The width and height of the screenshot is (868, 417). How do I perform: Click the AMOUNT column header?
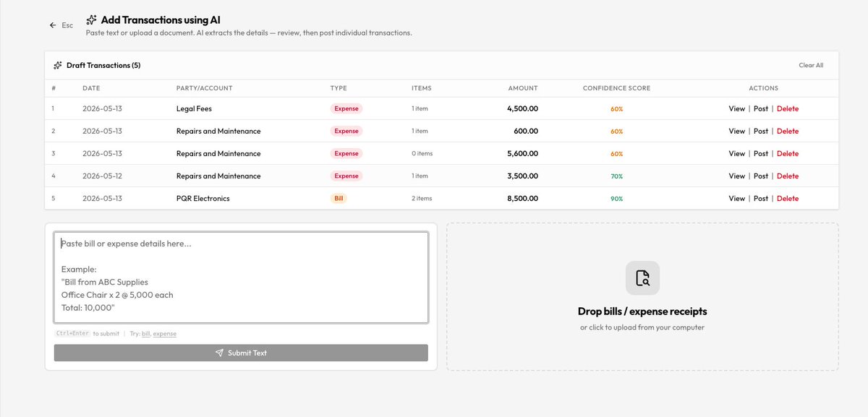[523, 88]
